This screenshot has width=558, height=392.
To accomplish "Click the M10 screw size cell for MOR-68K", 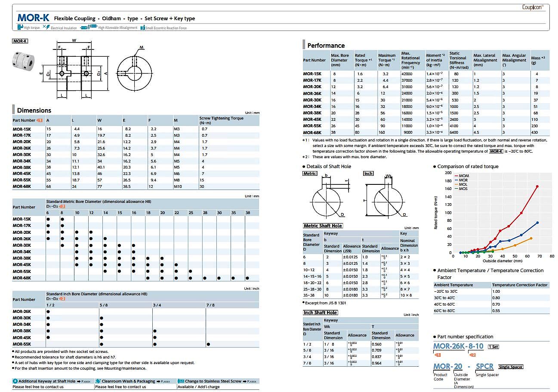I will (178, 187).
